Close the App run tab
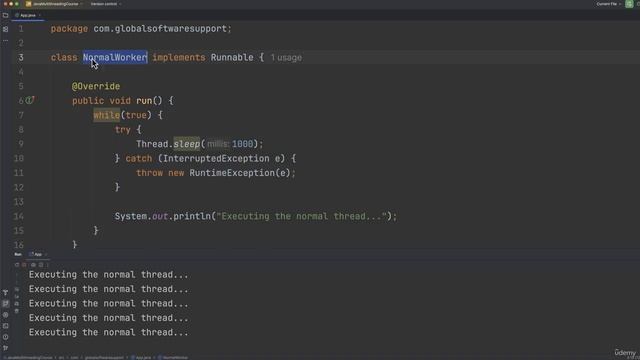The image size is (640, 360). (46, 254)
